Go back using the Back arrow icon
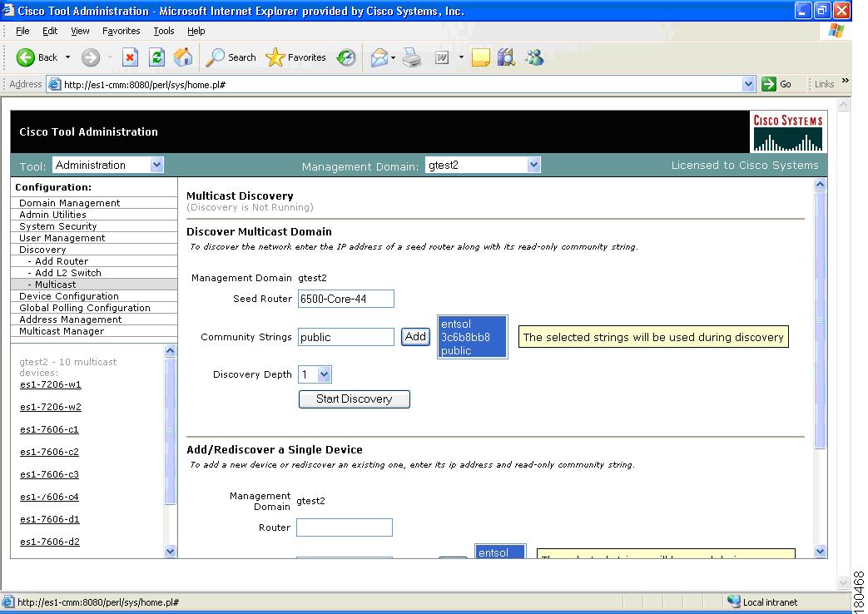 26,57
